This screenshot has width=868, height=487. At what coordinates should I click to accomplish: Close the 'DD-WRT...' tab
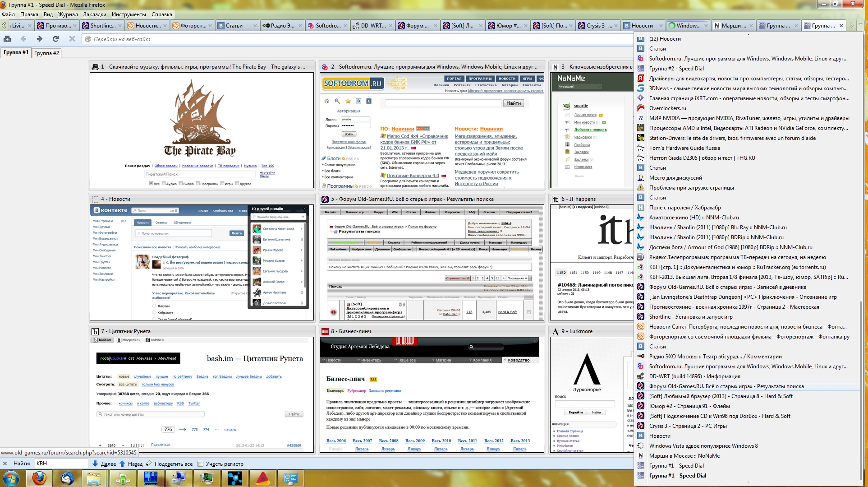point(390,26)
